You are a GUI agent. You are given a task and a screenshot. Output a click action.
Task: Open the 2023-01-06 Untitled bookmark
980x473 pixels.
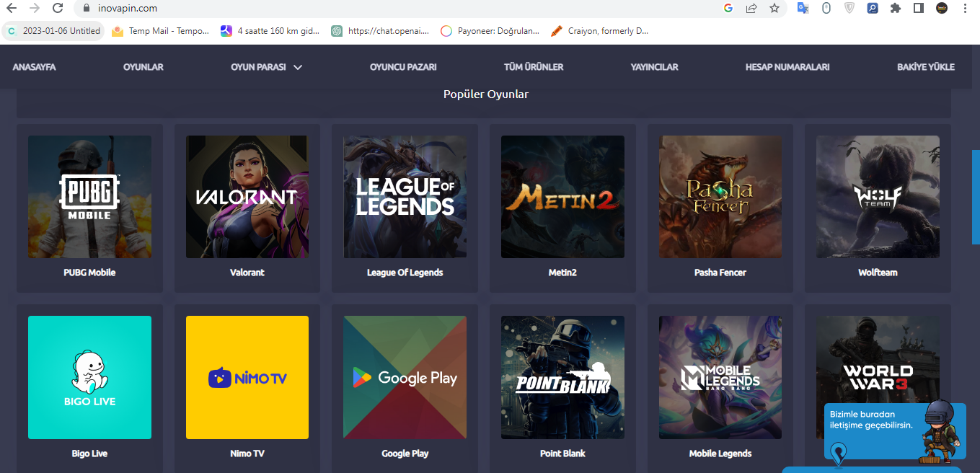pos(54,31)
